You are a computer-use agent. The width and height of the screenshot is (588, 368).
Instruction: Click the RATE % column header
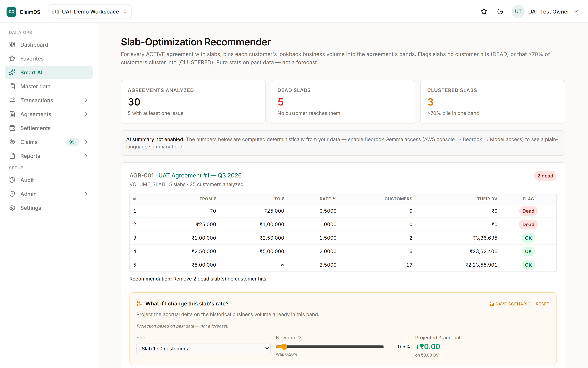pyautogui.click(x=328, y=199)
